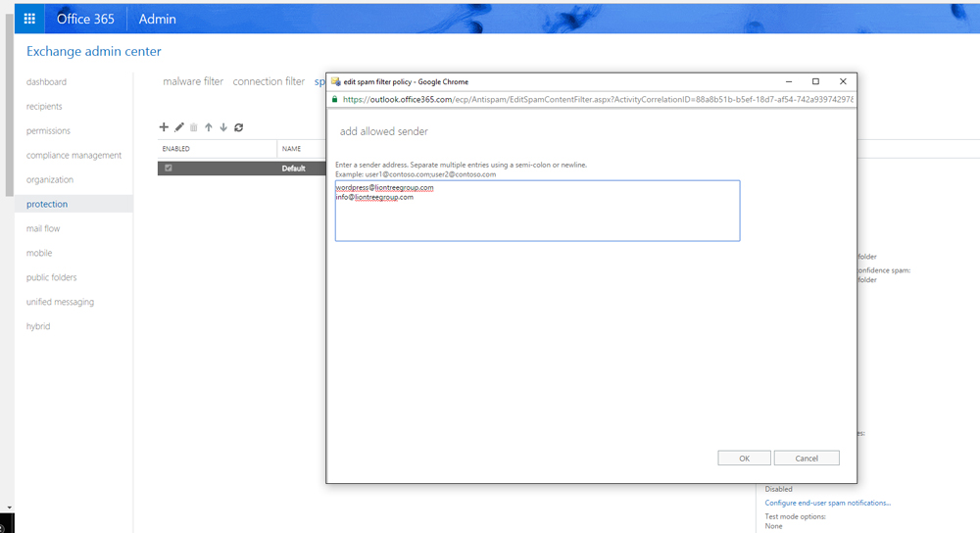Click OK in add allowed sender dialog
Viewport: 980px width, 533px height.
[744, 458]
